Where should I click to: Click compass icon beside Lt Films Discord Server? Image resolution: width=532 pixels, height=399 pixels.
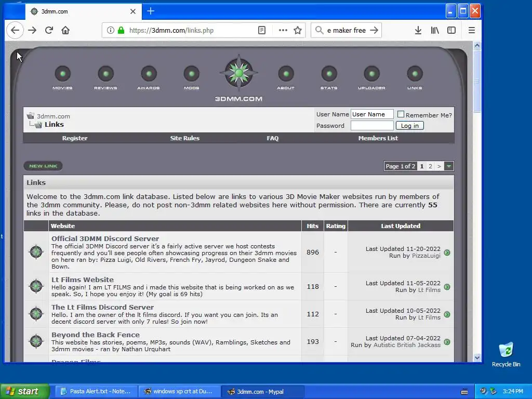point(36,314)
